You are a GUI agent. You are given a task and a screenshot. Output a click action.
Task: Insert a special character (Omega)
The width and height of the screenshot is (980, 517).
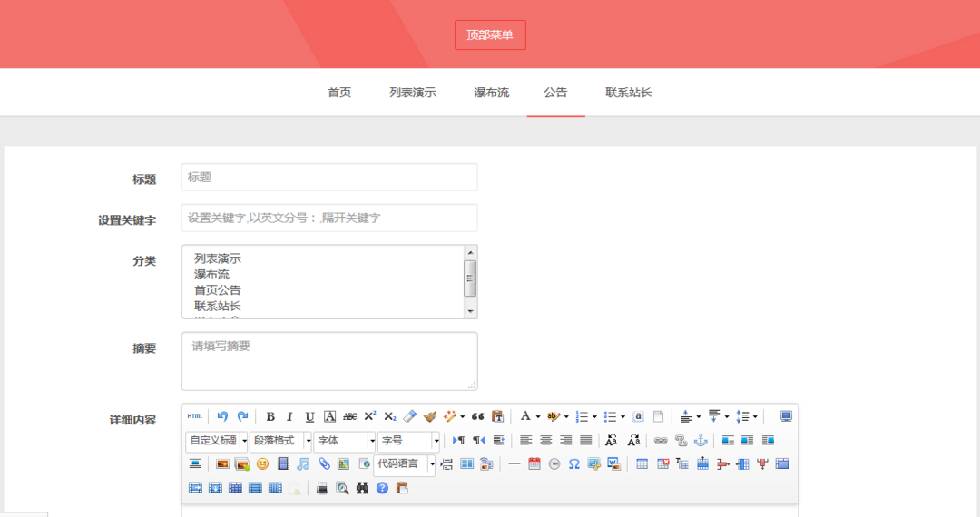pyautogui.click(x=573, y=463)
